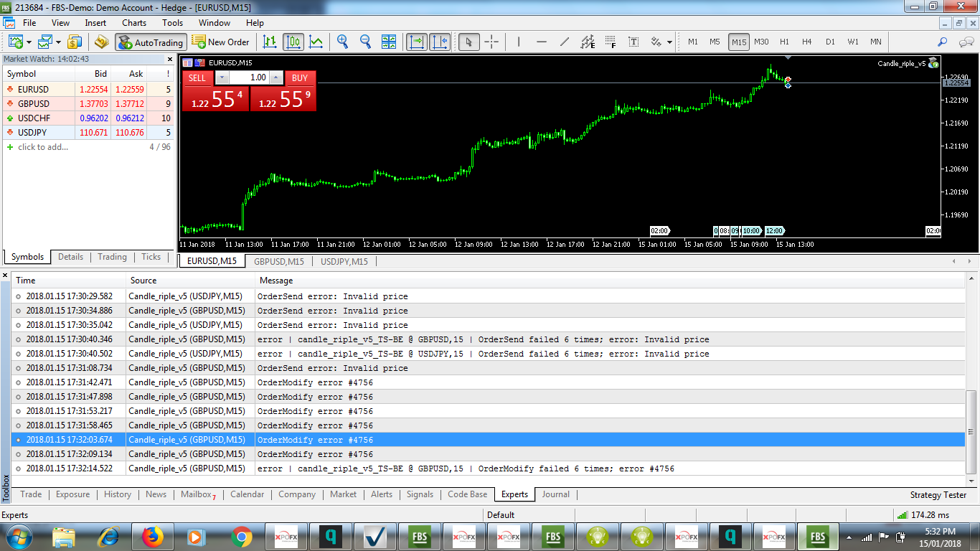Draw a horizontal line
Image resolution: width=980 pixels, height=551 pixels.
click(542, 42)
